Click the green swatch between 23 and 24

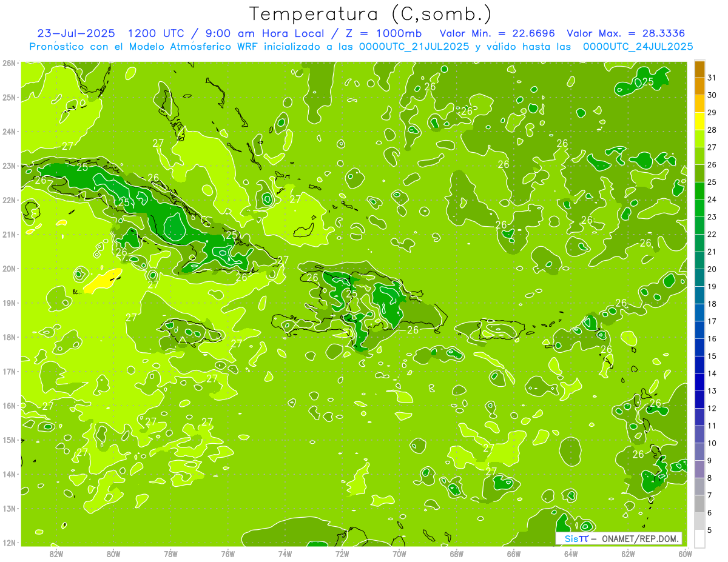pyautogui.click(x=699, y=208)
